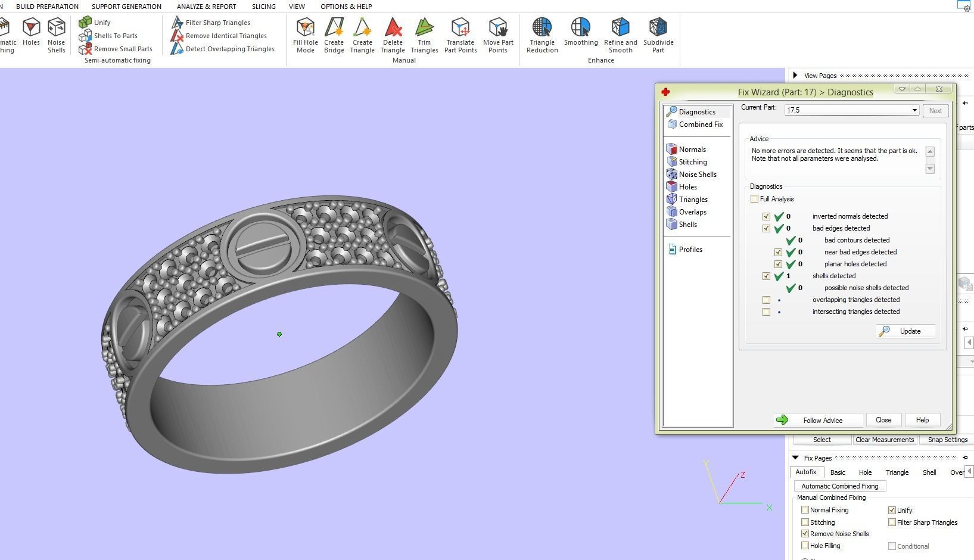The image size is (974, 560).
Task: Choose the Delete Triangle tool
Action: (x=393, y=36)
